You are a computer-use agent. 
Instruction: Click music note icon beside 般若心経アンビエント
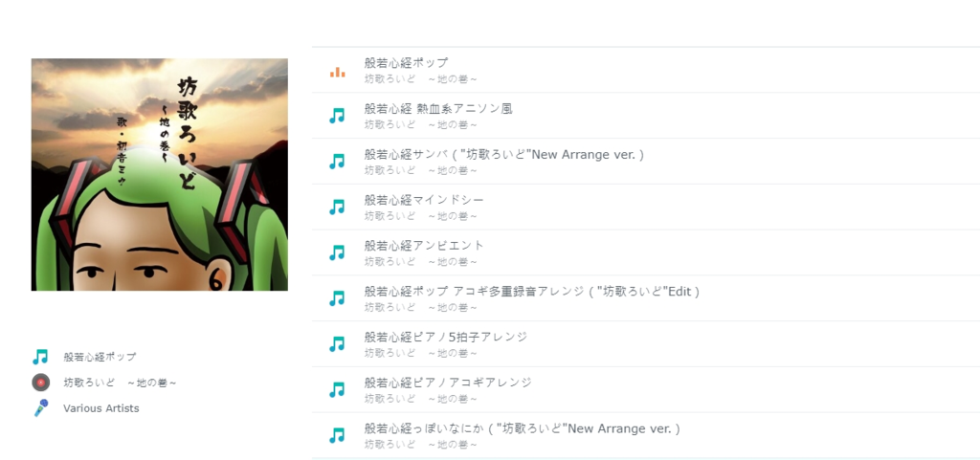[337, 252]
